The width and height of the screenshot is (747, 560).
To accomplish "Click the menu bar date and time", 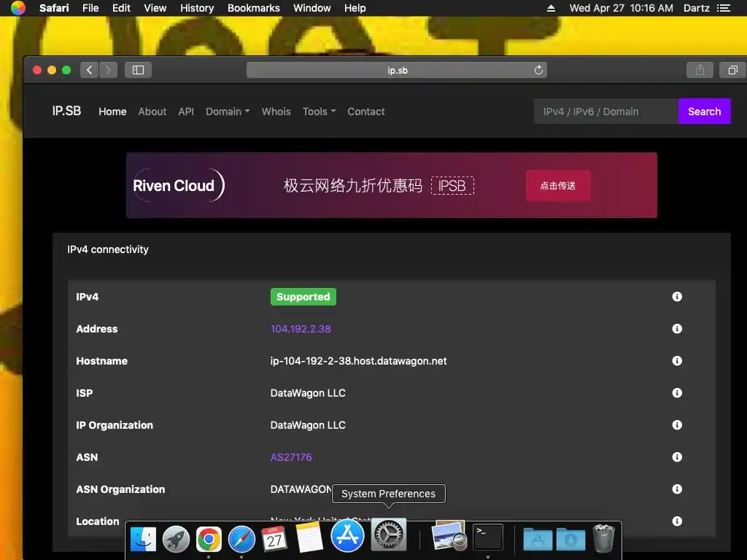I will [622, 8].
